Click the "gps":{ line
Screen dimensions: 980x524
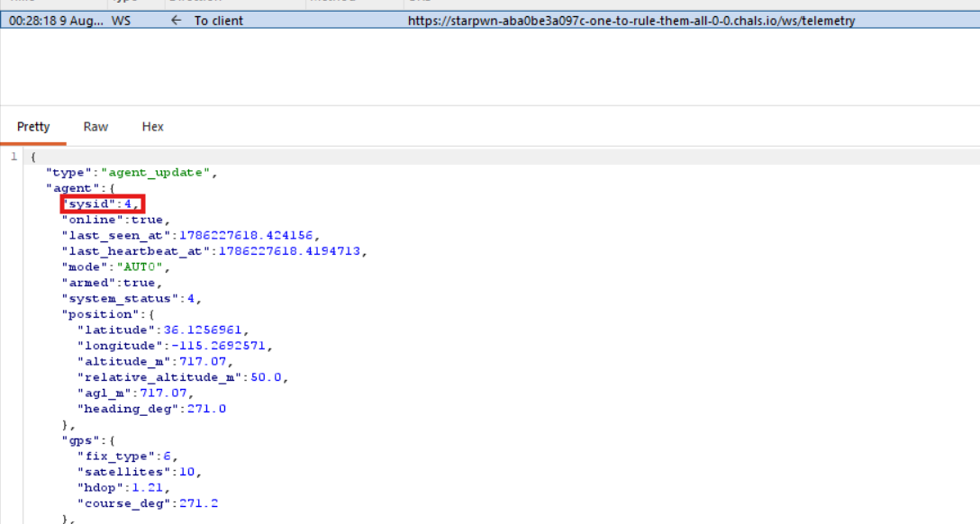(88, 440)
